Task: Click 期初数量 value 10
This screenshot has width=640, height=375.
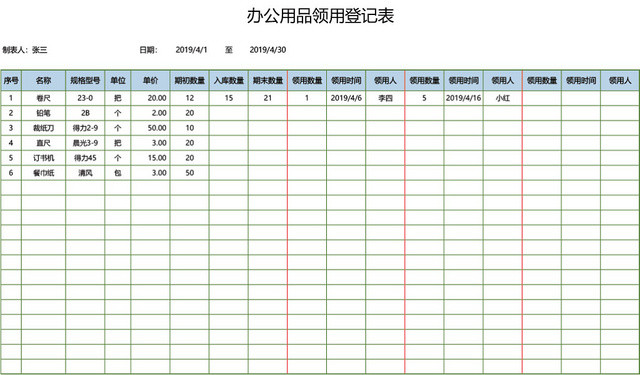Action: (x=189, y=128)
